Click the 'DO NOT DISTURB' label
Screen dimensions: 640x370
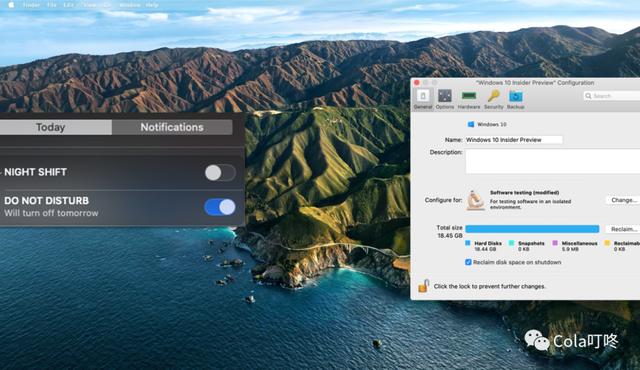[x=47, y=201]
